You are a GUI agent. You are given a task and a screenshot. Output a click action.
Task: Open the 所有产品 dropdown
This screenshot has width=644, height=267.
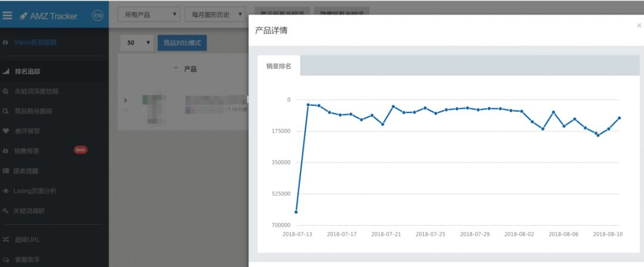148,14
